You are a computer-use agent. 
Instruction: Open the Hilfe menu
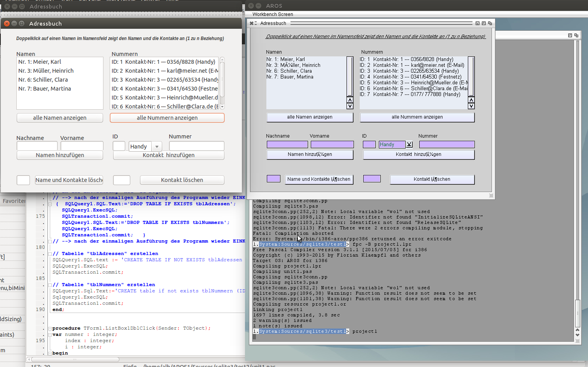[x=171, y=1]
